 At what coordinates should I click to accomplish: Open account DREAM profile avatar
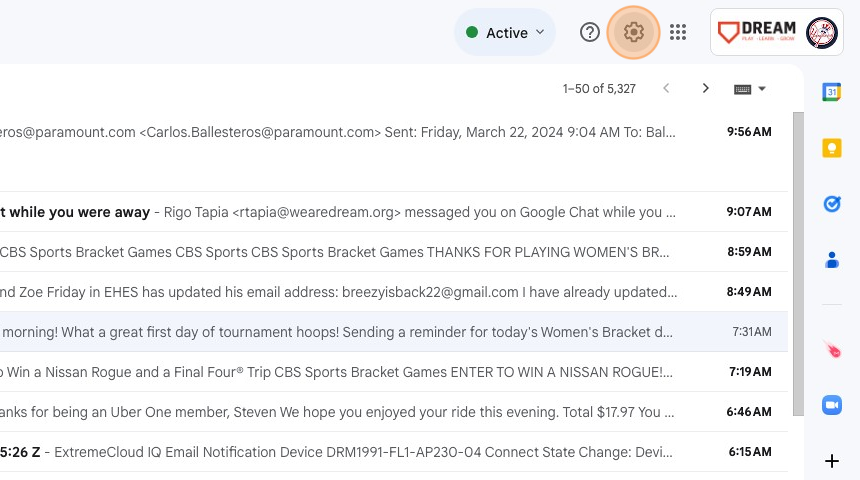821,32
